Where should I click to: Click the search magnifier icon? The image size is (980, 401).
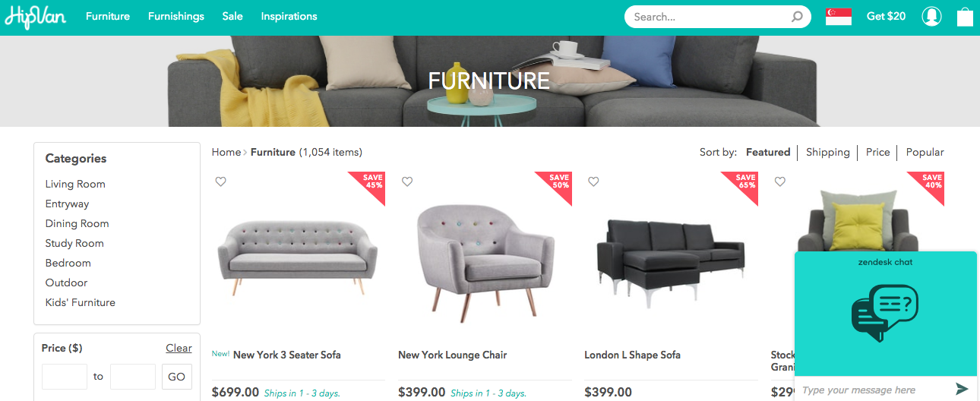pyautogui.click(x=797, y=17)
